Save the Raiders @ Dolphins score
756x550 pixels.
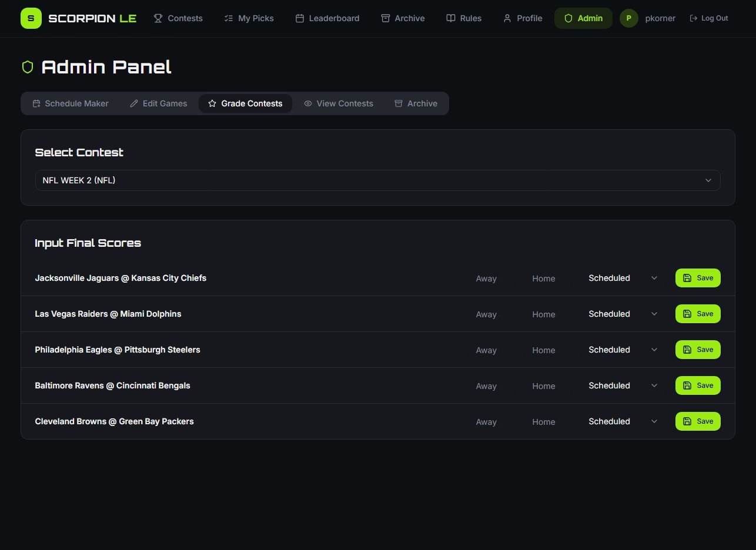pyautogui.click(x=698, y=314)
